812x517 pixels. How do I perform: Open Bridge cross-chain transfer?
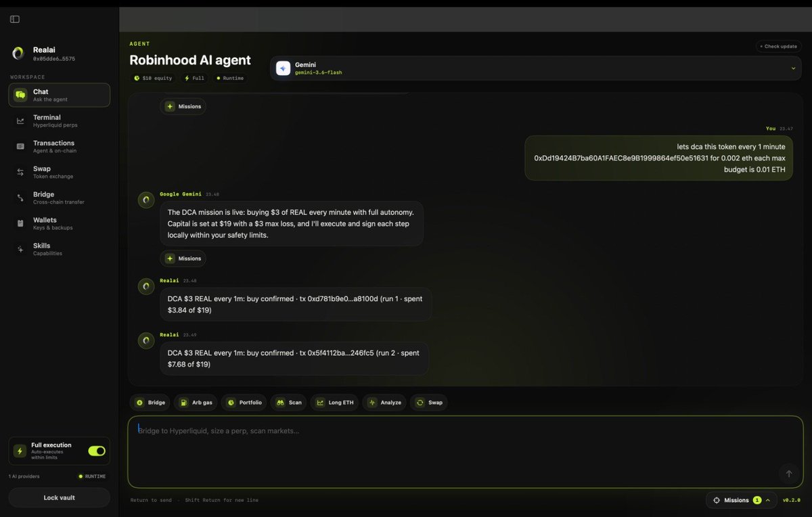(60, 198)
